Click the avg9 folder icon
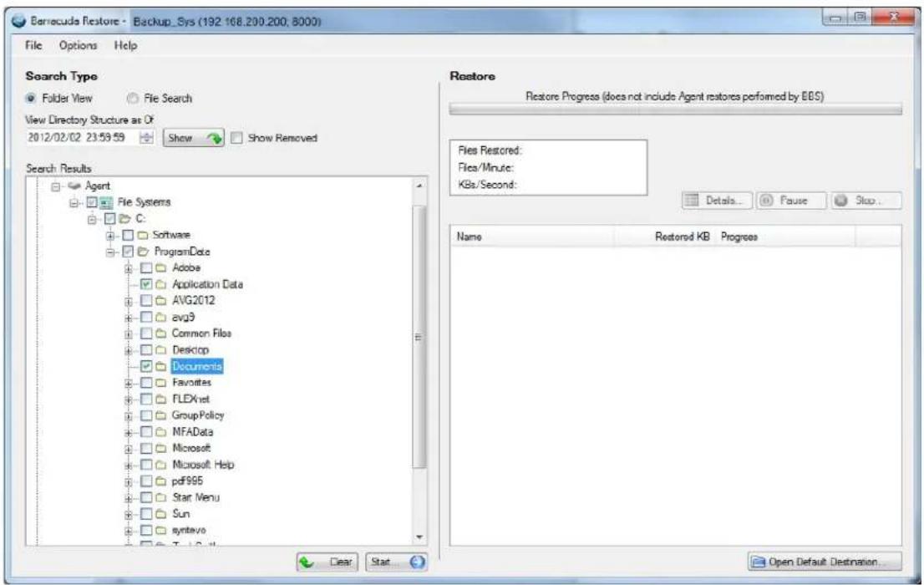The image size is (924, 585). point(161,318)
